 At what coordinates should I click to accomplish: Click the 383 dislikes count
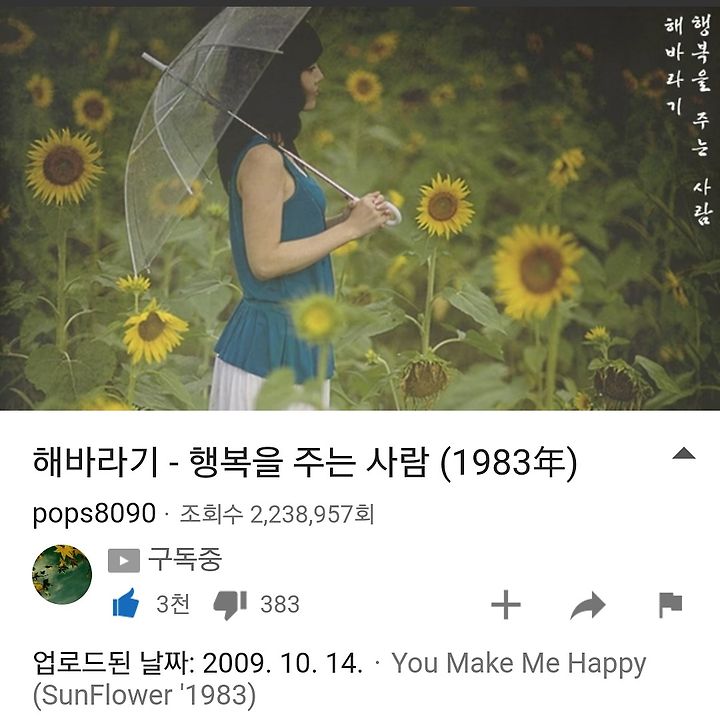(280, 604)
